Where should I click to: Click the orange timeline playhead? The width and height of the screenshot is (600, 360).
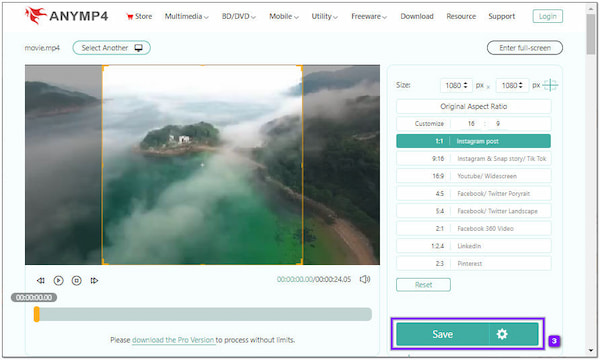tap(37, 314)
